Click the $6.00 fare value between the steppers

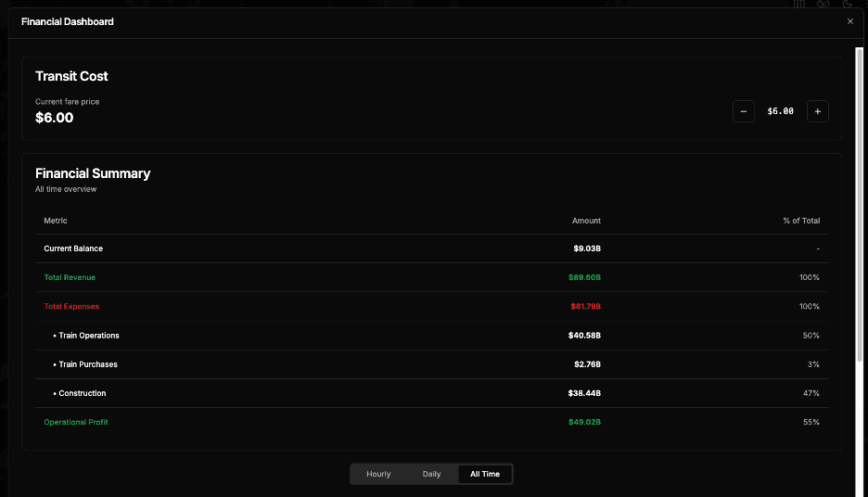click(781, 111)
